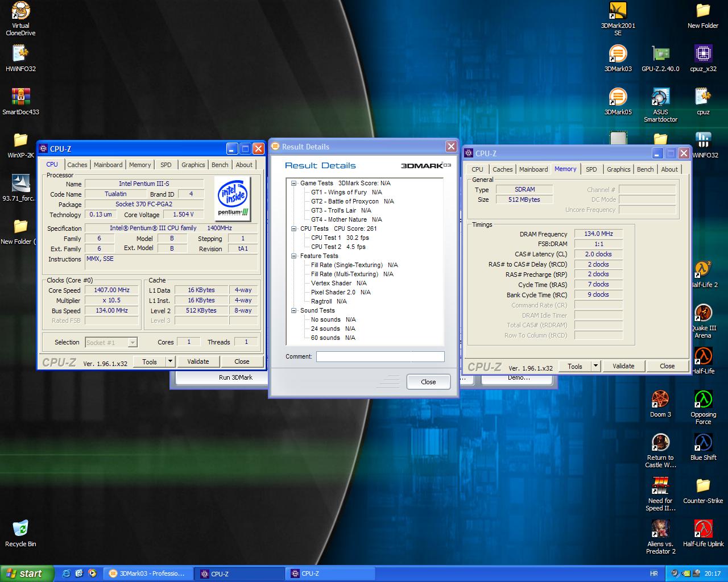This screenshot has height=582, width=728.
Task: Collapse the Sound Tests tree node
Action: pyautogui.click(x=294, y=310)
